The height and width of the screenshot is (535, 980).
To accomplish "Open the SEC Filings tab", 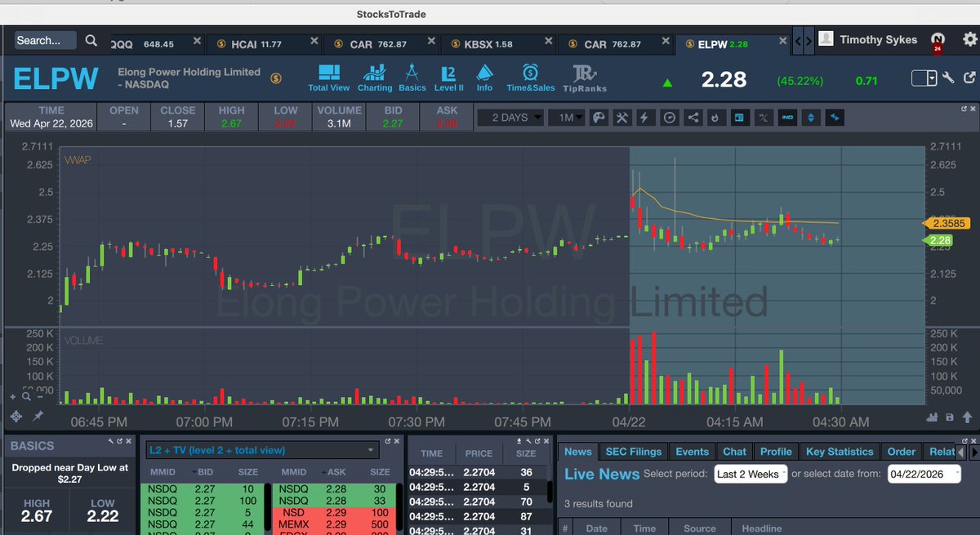I will tap(633, 452).
